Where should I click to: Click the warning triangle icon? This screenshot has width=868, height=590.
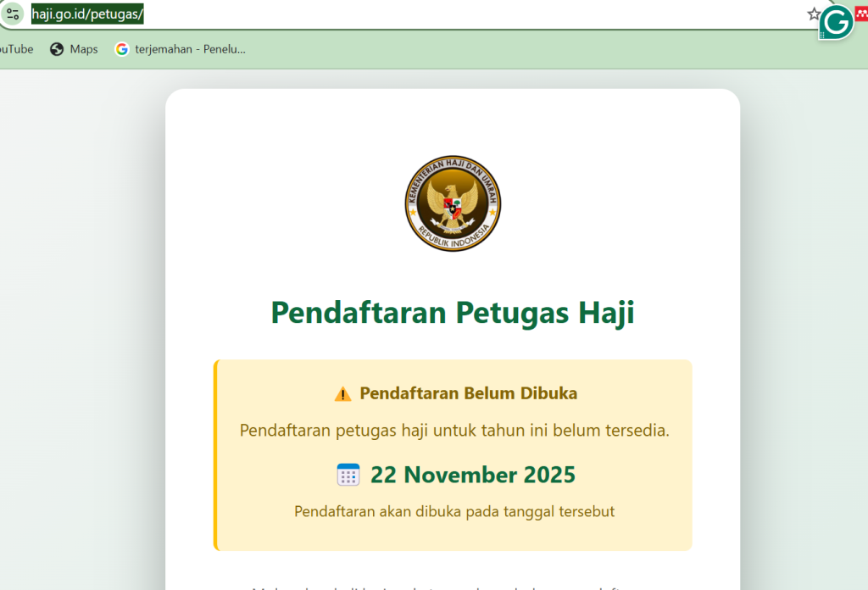click(x=342, y=393)
